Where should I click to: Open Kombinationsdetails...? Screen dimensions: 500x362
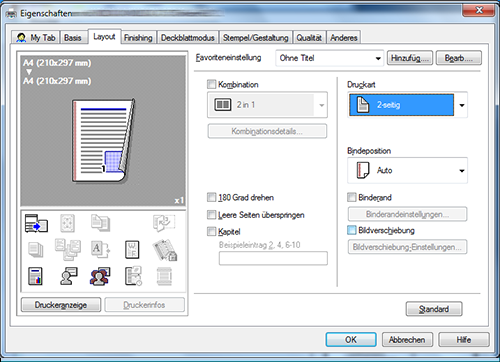coord(267,131)
